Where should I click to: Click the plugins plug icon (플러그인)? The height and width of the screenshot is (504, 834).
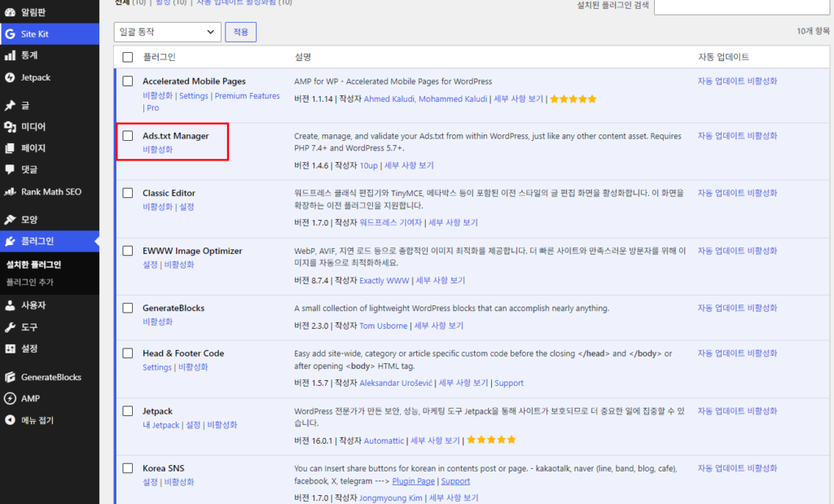point(10,241)
